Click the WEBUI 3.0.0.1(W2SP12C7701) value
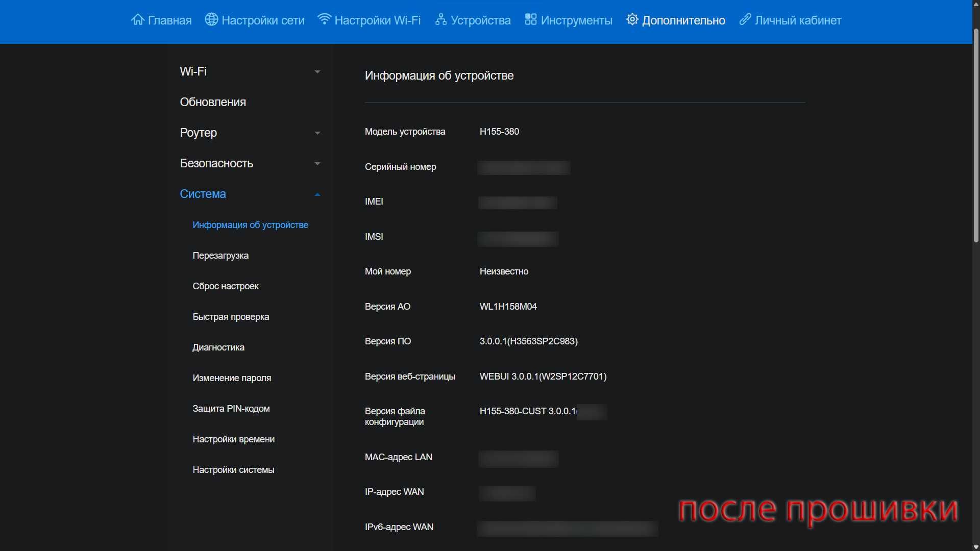Viewport: 980px width, 551px height. (x=543, y=377)
